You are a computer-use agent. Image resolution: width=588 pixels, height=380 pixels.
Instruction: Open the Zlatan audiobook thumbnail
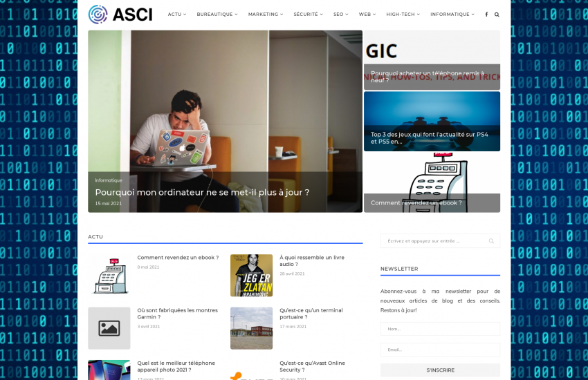pos(251,275)
